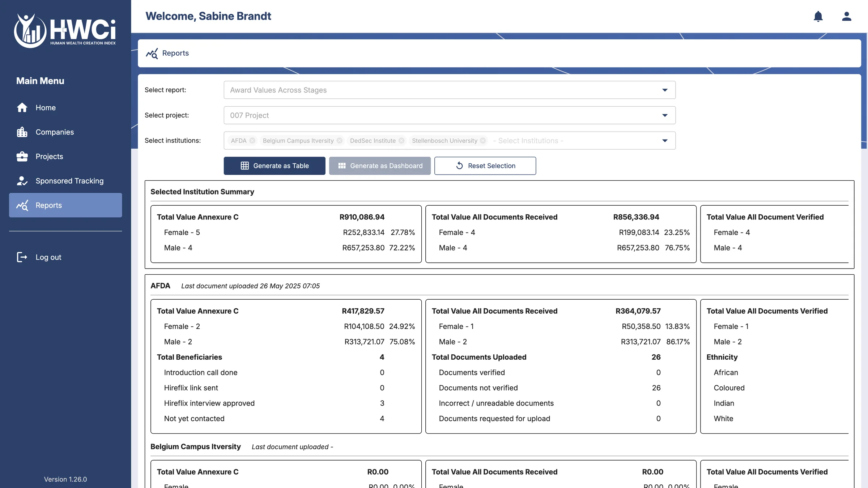Image resolution: width=868 pixels, height=488 pixels.
Task: Click the table grid icon on Generate as Table
Action: (x=245, y=166)
